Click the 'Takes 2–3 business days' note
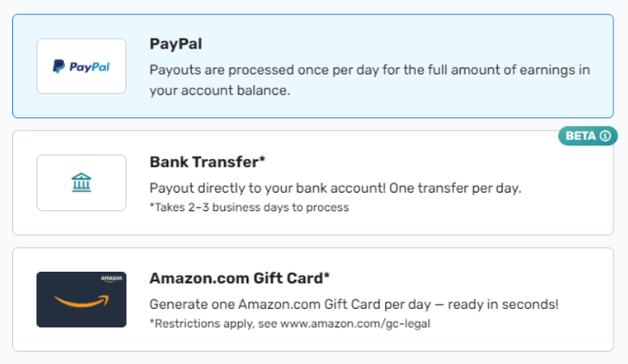Screen dimensions: 628x364 (x=249, y=207)
